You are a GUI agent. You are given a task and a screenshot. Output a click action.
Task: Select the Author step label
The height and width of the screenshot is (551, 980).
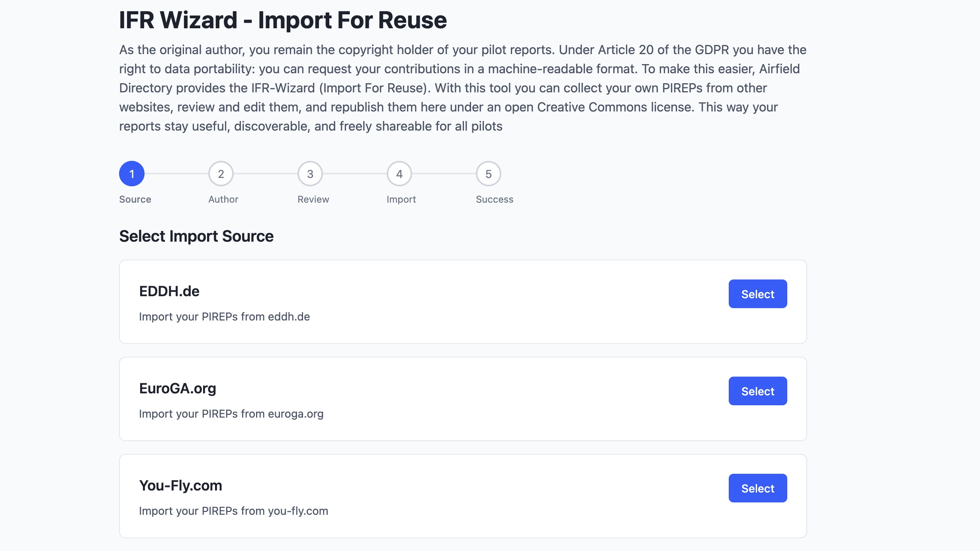pyautogui.click(x=223, y=199)
